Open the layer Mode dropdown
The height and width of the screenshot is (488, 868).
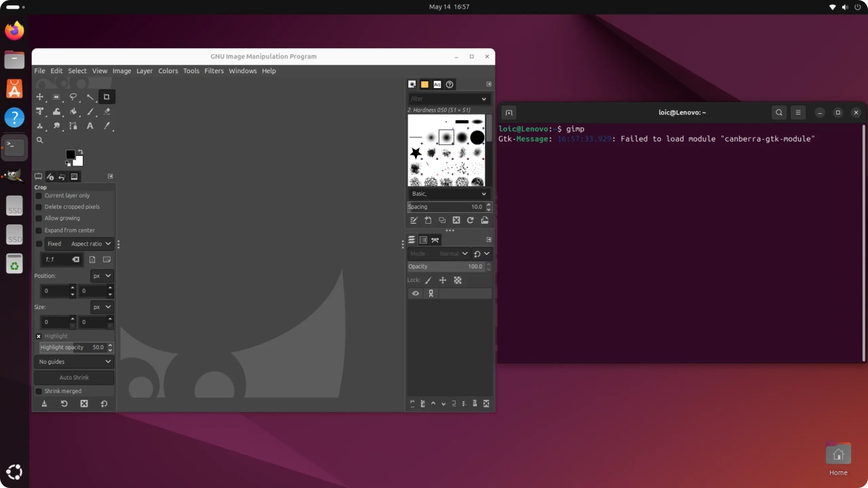(x=439, y=253)
